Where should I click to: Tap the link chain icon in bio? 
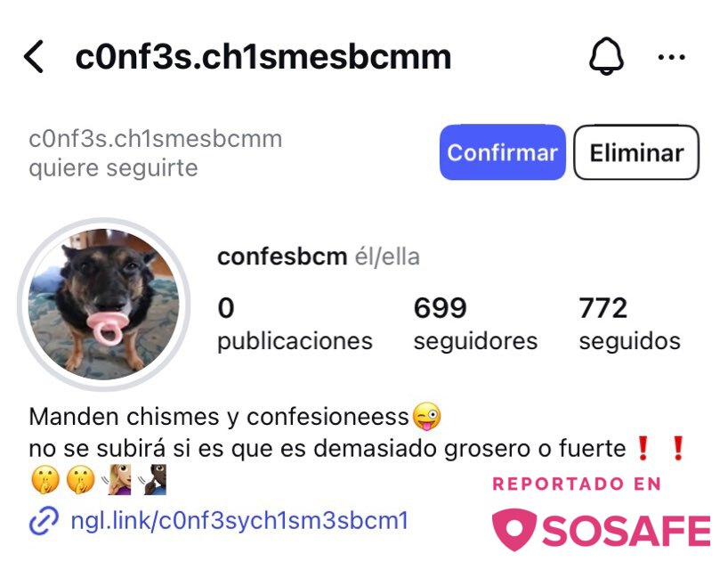44,521
